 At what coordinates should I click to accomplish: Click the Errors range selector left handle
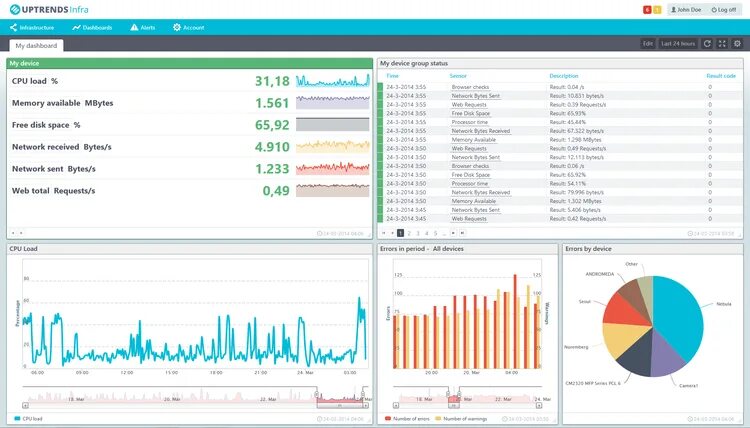click(449, 394)
